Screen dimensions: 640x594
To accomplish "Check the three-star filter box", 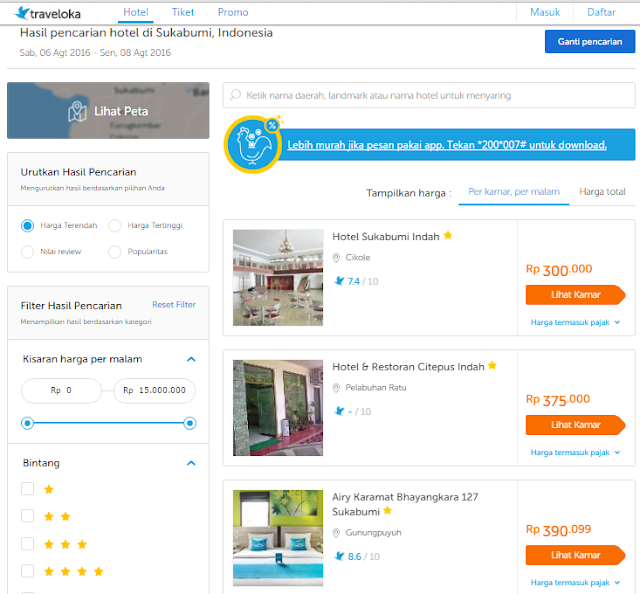I will pos(27,543).
